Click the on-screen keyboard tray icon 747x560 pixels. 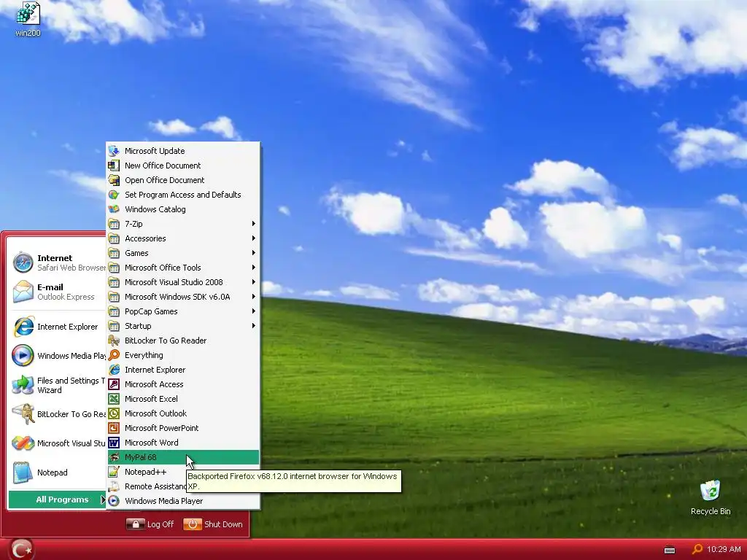tap(670, 550)
